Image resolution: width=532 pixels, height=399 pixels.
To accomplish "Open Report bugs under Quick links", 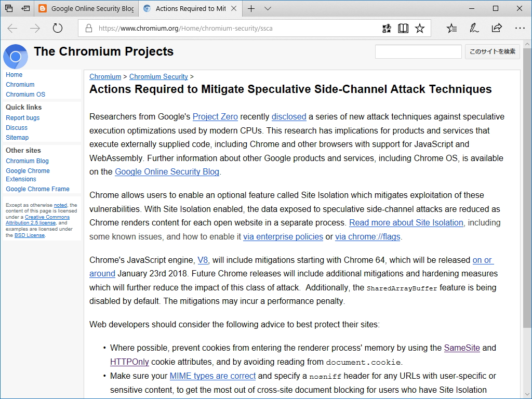I will 22,117.
